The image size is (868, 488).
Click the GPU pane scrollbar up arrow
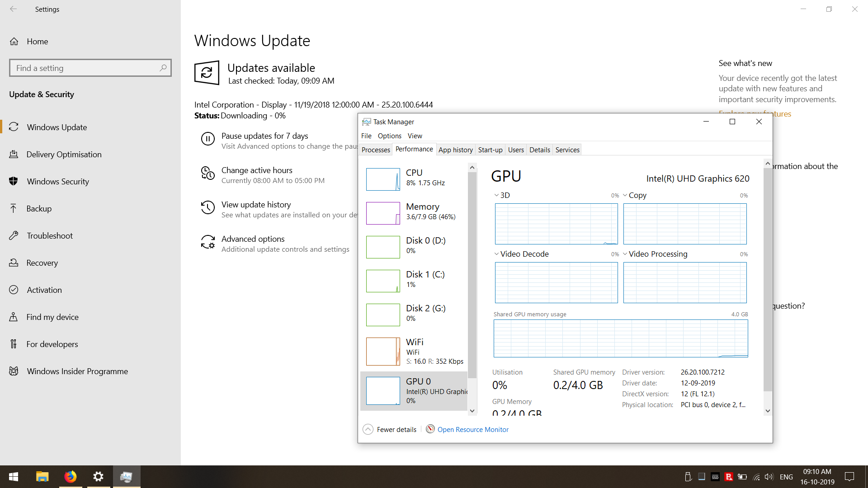point(768,163)
